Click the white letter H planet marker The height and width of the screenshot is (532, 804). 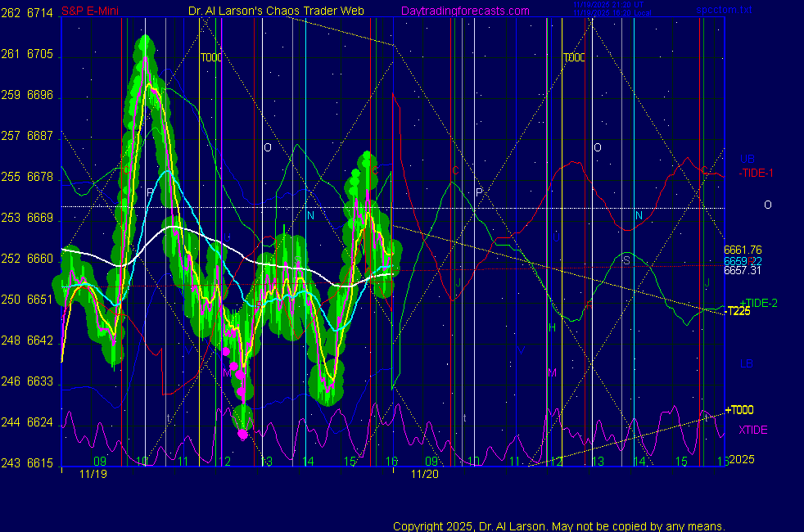pos(552,327)
